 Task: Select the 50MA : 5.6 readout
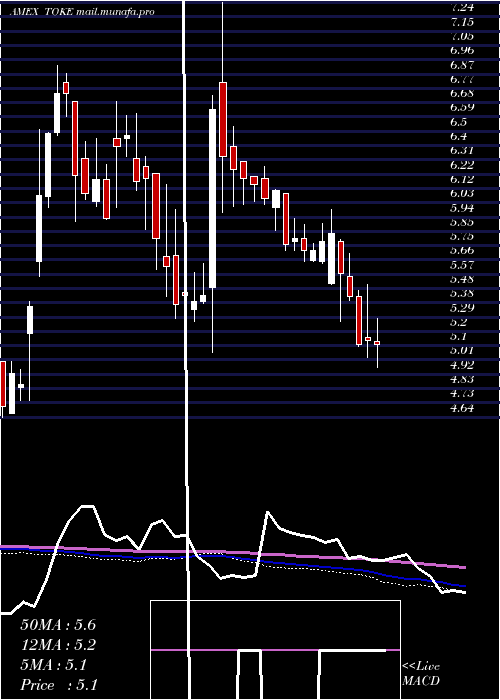58,625
